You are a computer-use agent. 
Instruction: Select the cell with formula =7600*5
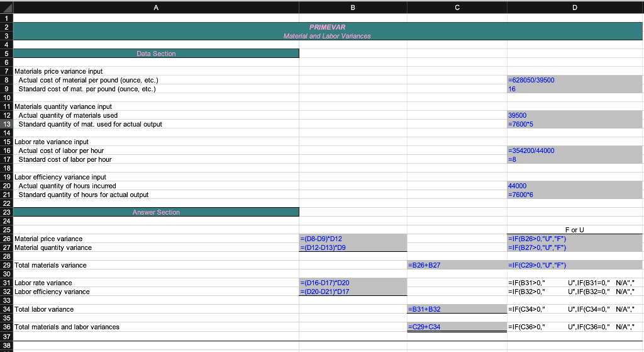point(575,124)
